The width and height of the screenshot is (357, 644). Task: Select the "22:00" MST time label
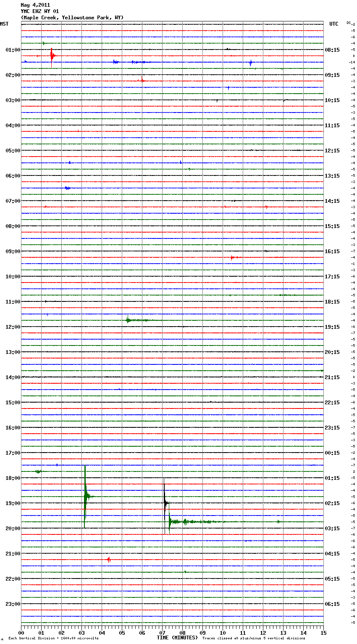13,579
